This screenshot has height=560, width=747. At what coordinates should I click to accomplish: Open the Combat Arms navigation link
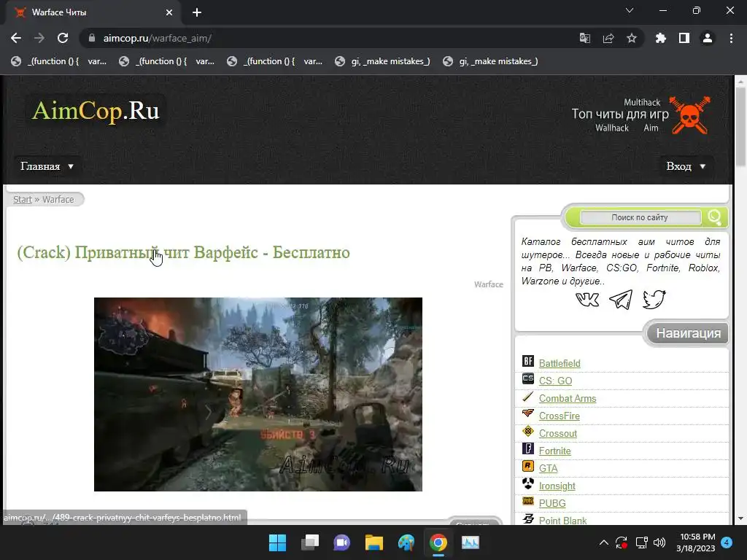pos(568,399)
